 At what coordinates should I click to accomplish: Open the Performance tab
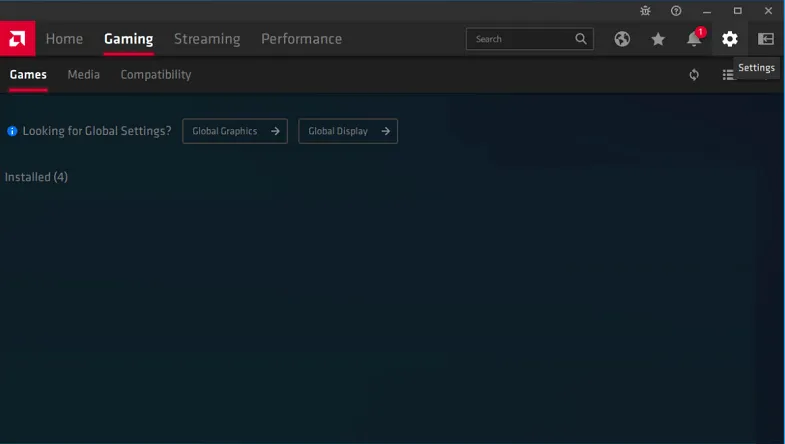coord(301,39)
